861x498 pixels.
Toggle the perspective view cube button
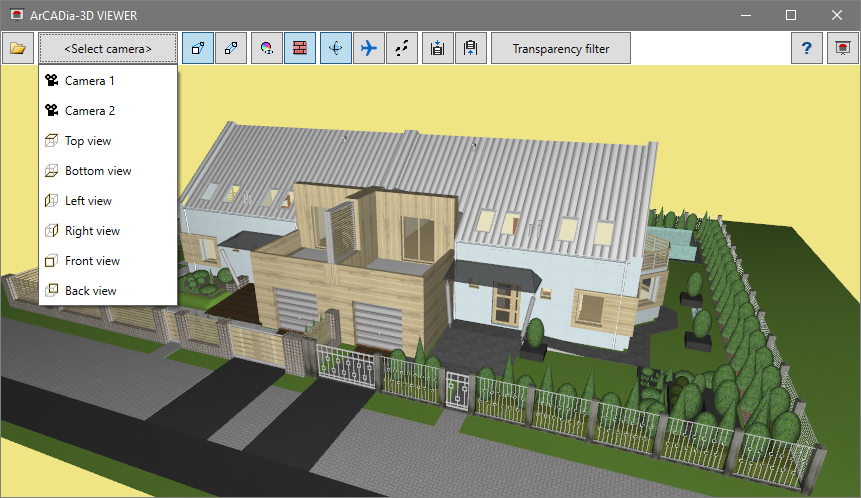tap(198, 48)
